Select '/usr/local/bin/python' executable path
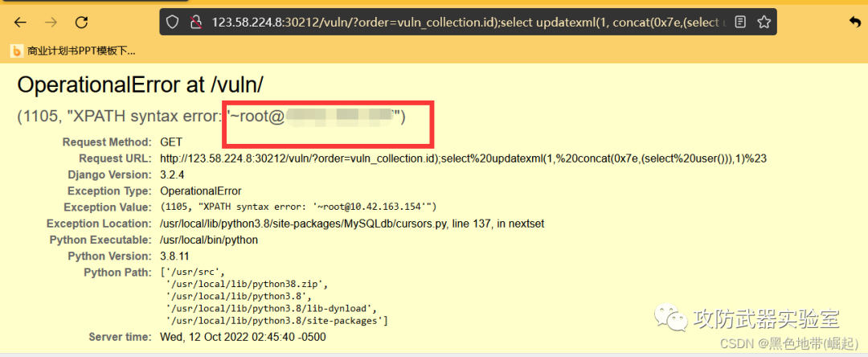The width and height of the screenshot is (868, 357). [x=209, y=240]
